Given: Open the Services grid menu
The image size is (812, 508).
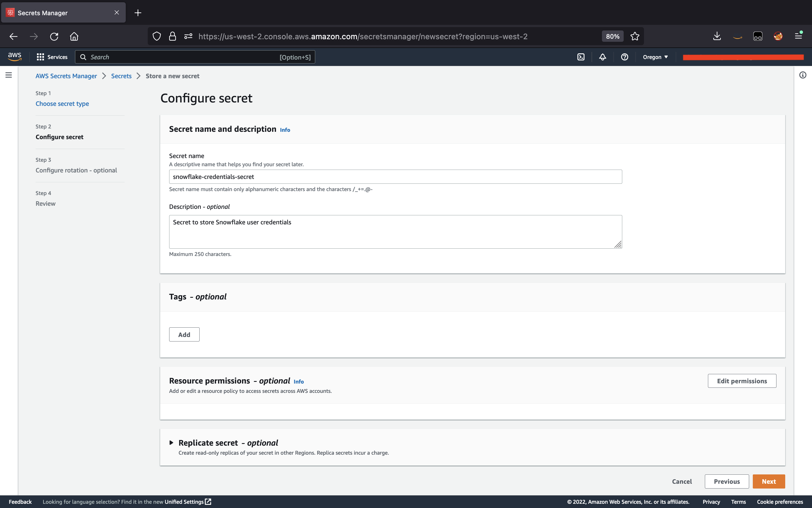Looking at the screenshot, I should pyautogui.click(x=52, y=57).
